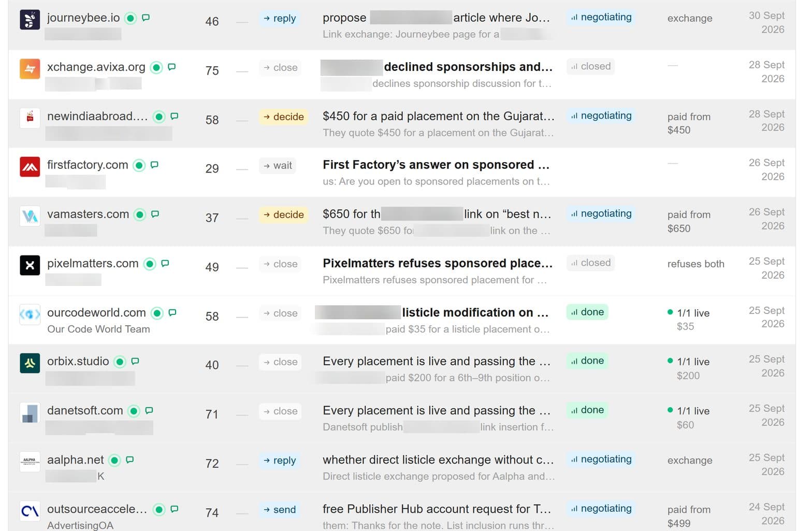The width and height of the screenshot is (812, 531).
Task: Click the green status dot for orbix.studio
Action: (x=120, y=362)
